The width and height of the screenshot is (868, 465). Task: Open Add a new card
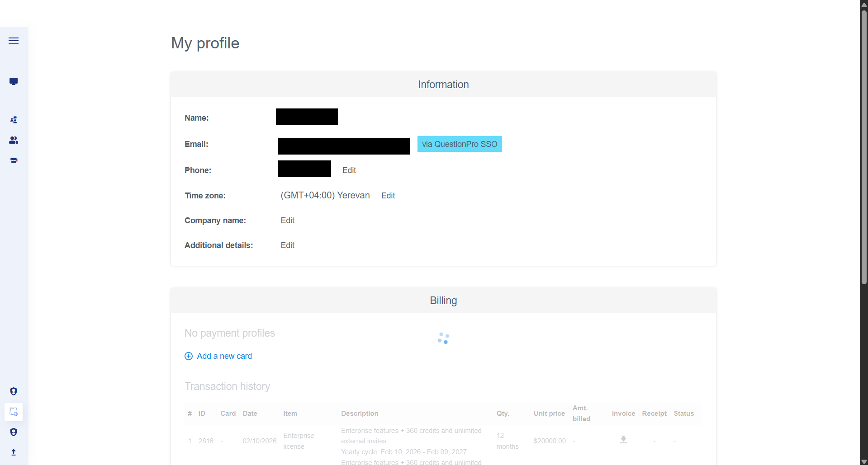coord(224,356)
